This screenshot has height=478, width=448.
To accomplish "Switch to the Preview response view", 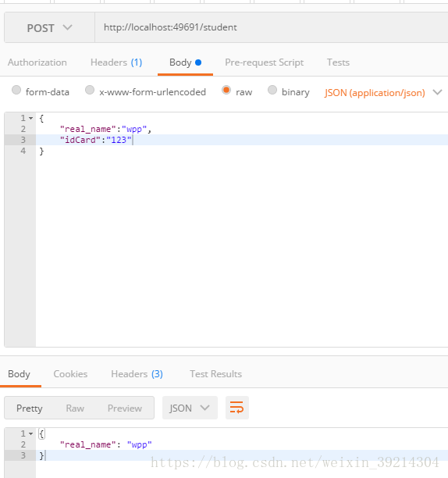I will click(x=125, y=408).
